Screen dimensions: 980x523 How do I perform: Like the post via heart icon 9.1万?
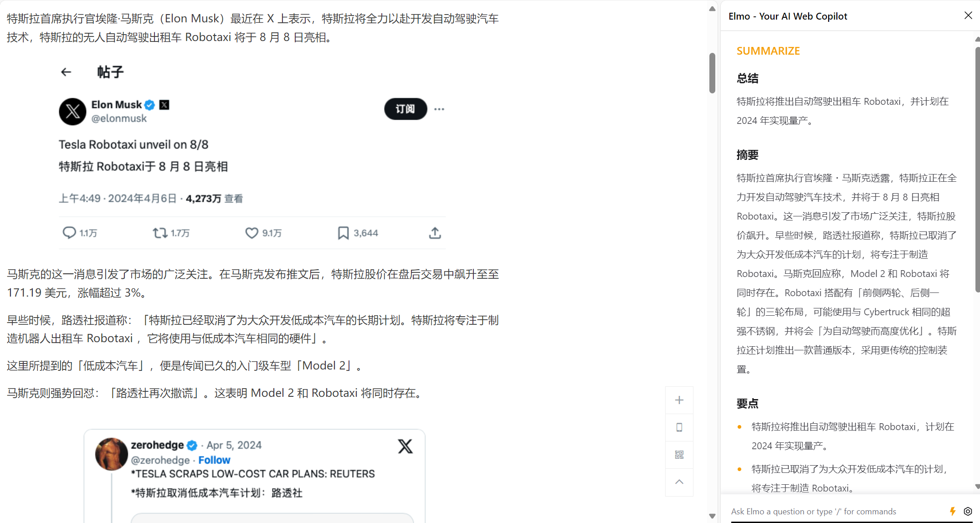[x=251, y=233]
